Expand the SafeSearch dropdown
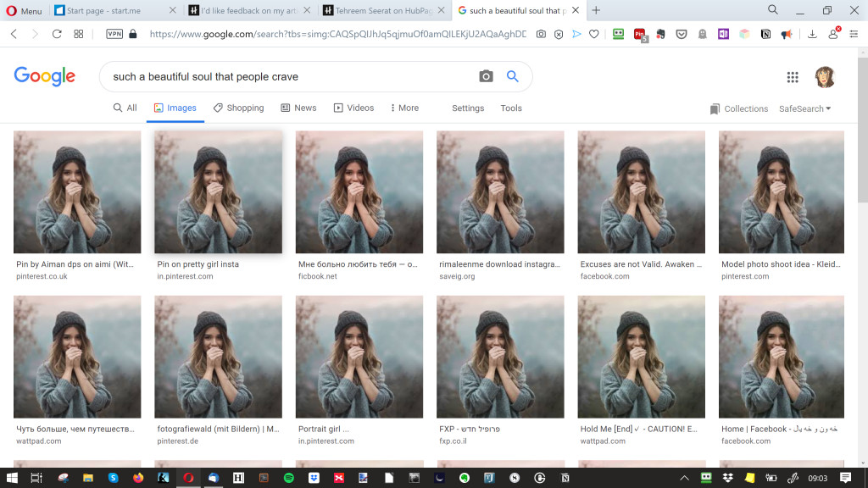Screen dimensions: 868x488 pyautogui.click(x=805, y=109)
